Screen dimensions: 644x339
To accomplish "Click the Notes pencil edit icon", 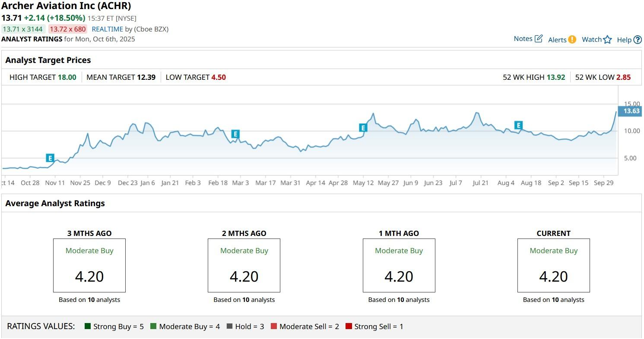I will click(x=538, y=39).
